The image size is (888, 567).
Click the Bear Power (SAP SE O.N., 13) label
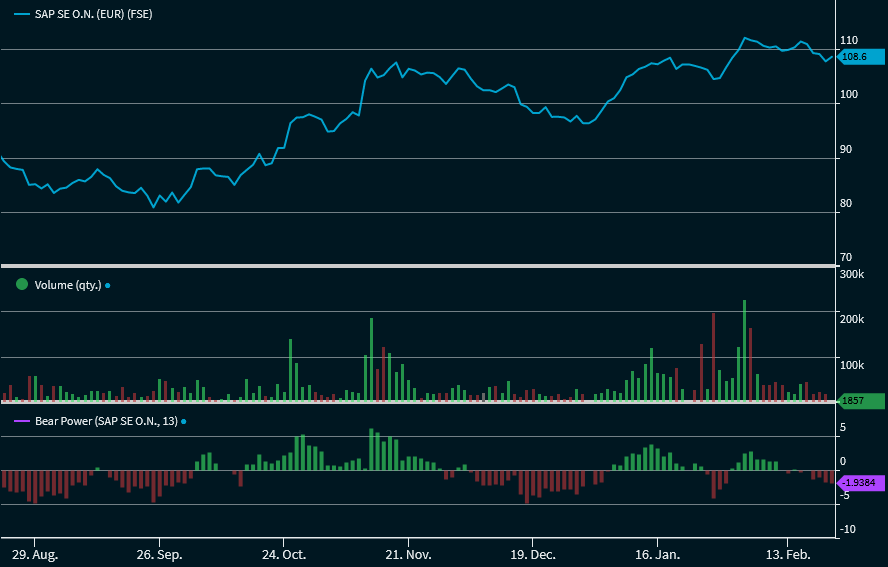[106, 422]
